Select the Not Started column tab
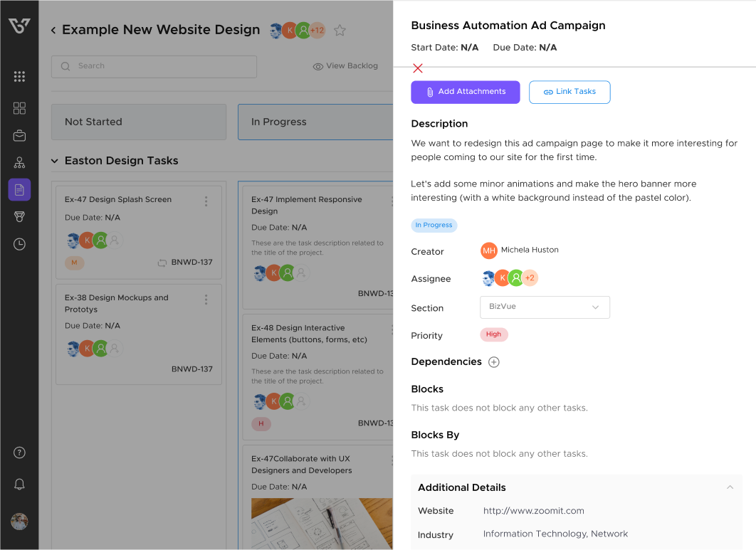Viewport: 756px width, 550px height. click(x=138, y=122)
